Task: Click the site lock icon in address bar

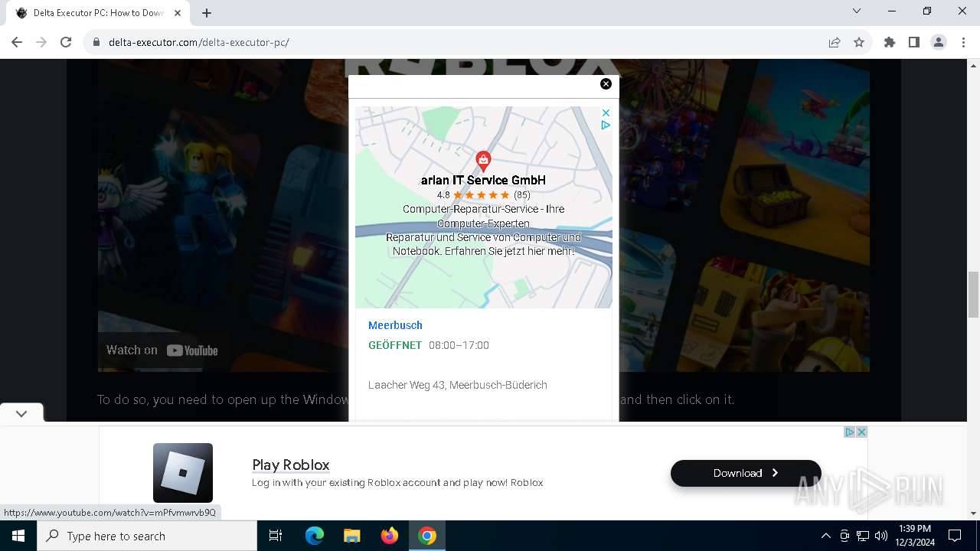Action: tap(96, 42)
